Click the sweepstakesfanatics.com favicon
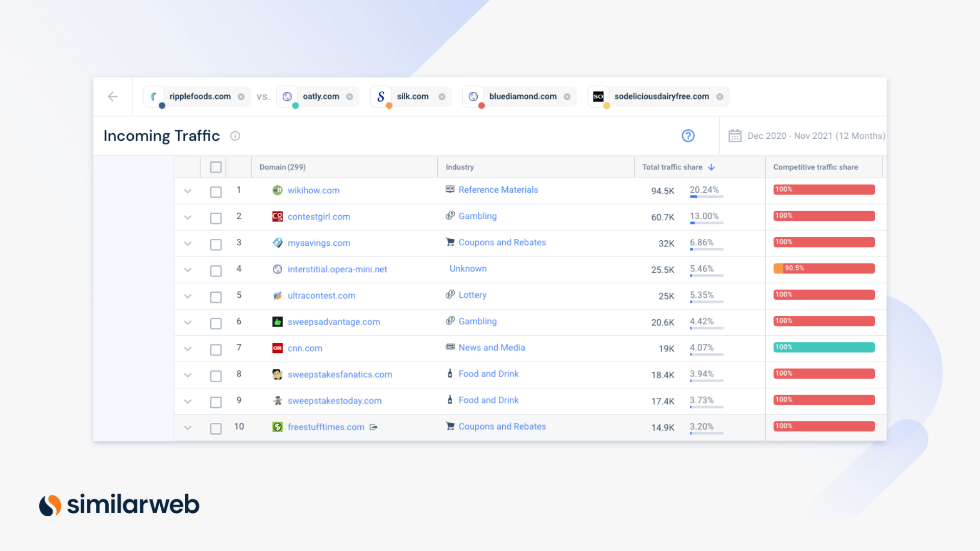 pos(278,374)
